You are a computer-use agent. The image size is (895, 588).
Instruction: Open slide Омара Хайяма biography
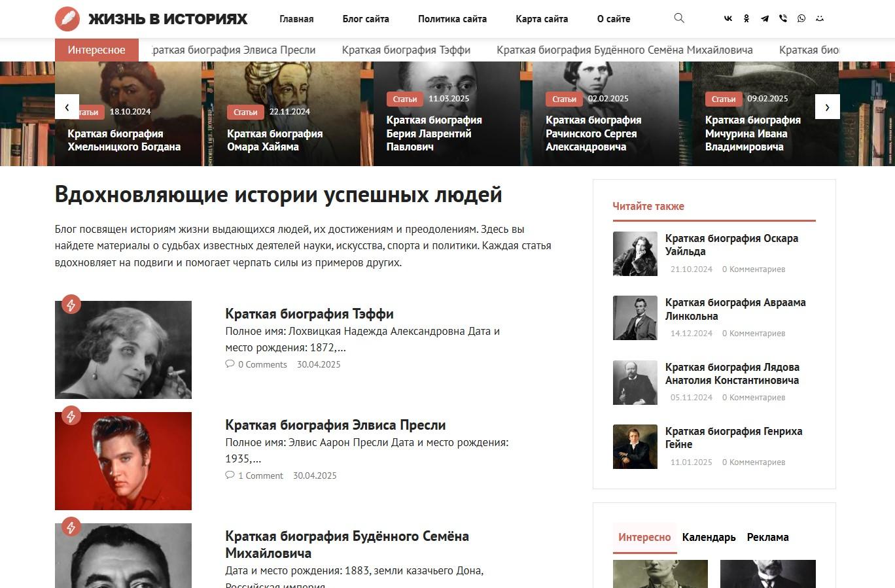click(275, 140)
